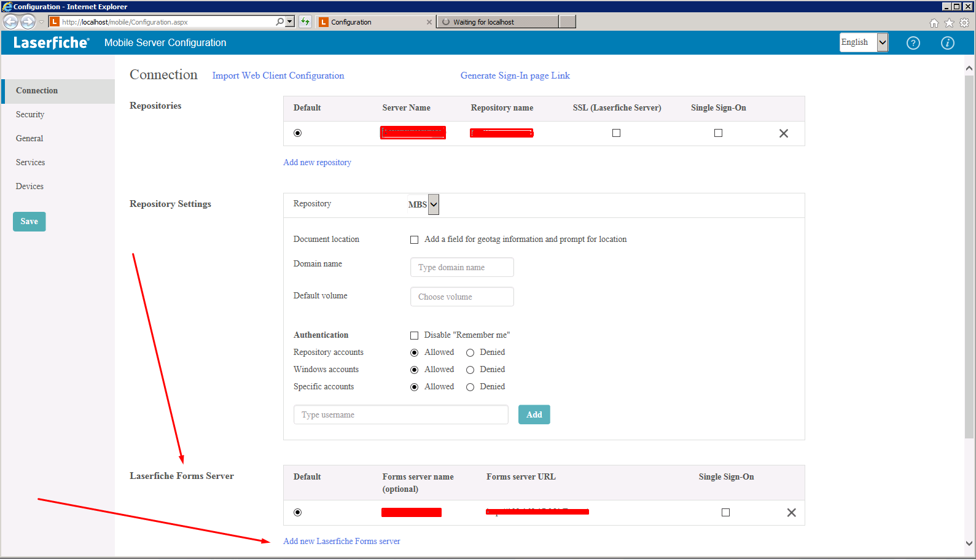976x560 pixels.
Task: Open the information icon in header
Action: point(948,43)
